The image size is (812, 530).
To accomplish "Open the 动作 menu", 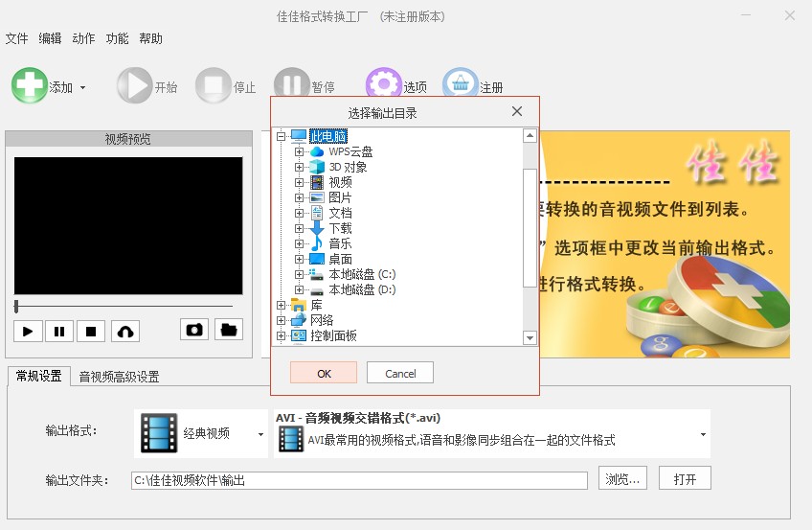I will (x=83, y=38).
